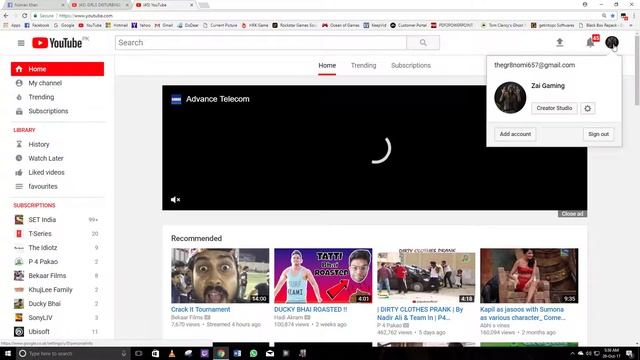
Task: Open Task View on taskbar
Action: 139,353
